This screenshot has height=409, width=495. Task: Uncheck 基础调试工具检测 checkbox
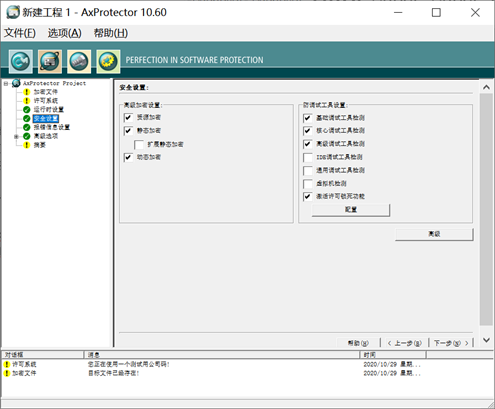pyautogui.click(x=308, y=118)
